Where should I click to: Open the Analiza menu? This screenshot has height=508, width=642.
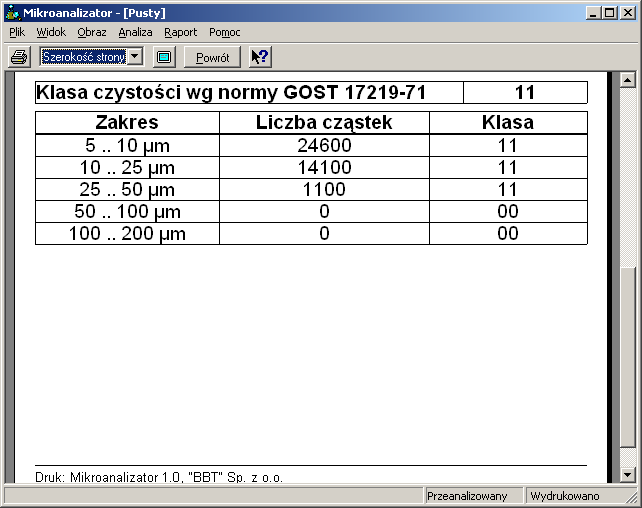click(x=135, y=32)
